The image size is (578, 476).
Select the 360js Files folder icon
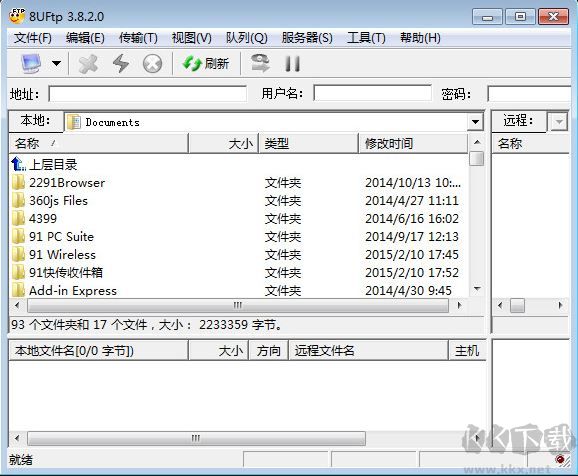[x=18, y=201]
